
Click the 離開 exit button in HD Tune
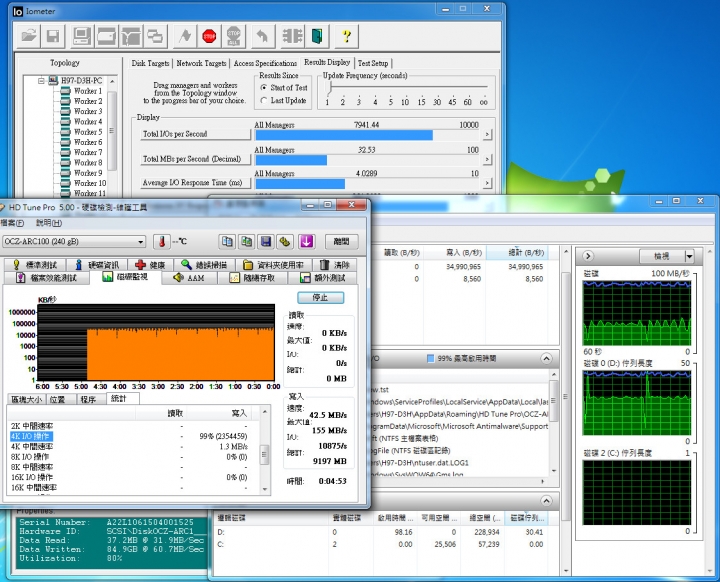(341, 242)
